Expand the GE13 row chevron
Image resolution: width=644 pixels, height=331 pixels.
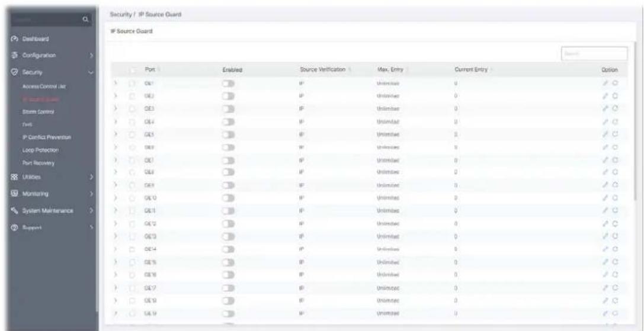coord(116,236)
